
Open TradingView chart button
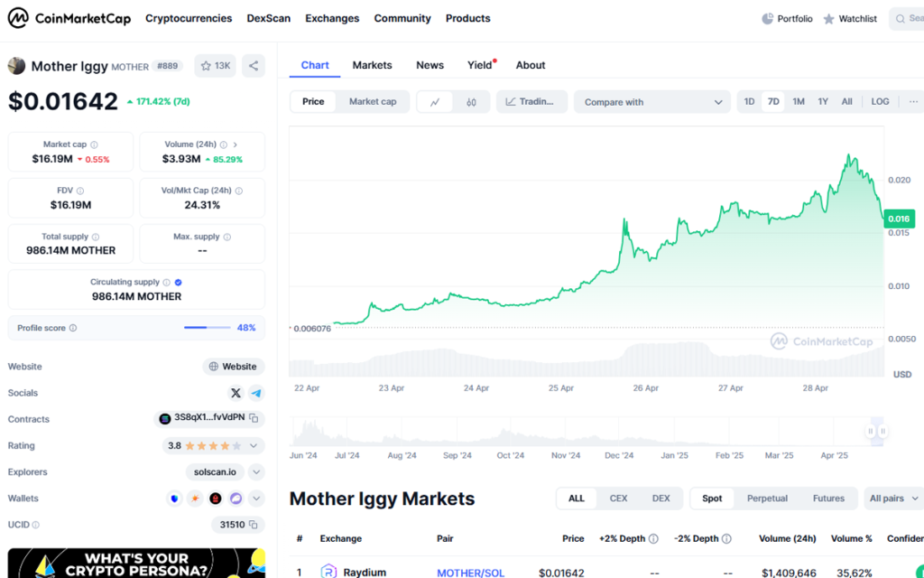click(531, 102)
